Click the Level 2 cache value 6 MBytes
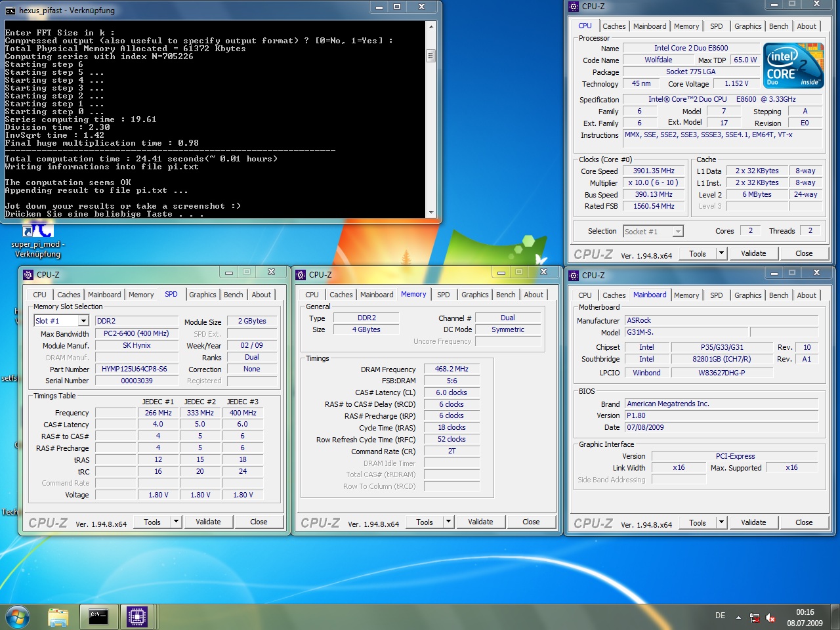This screenshot has height=630, width=840. coord(757,194)
